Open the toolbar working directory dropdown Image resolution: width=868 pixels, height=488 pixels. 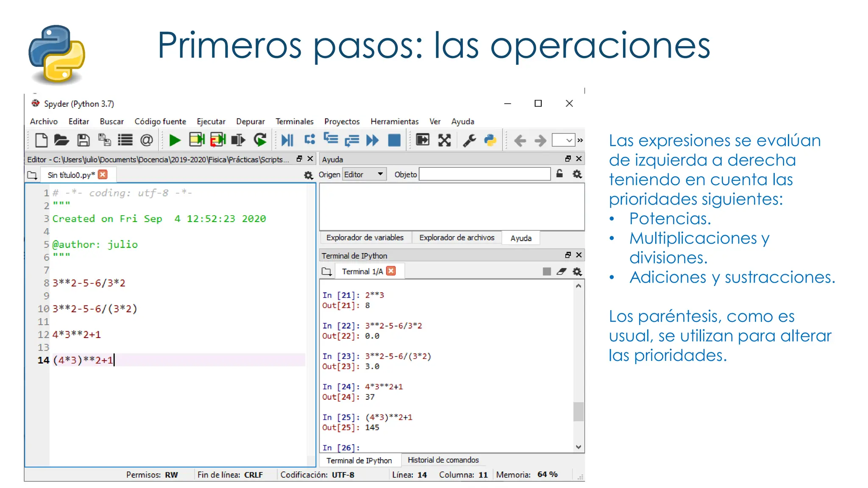coord(563,140)
